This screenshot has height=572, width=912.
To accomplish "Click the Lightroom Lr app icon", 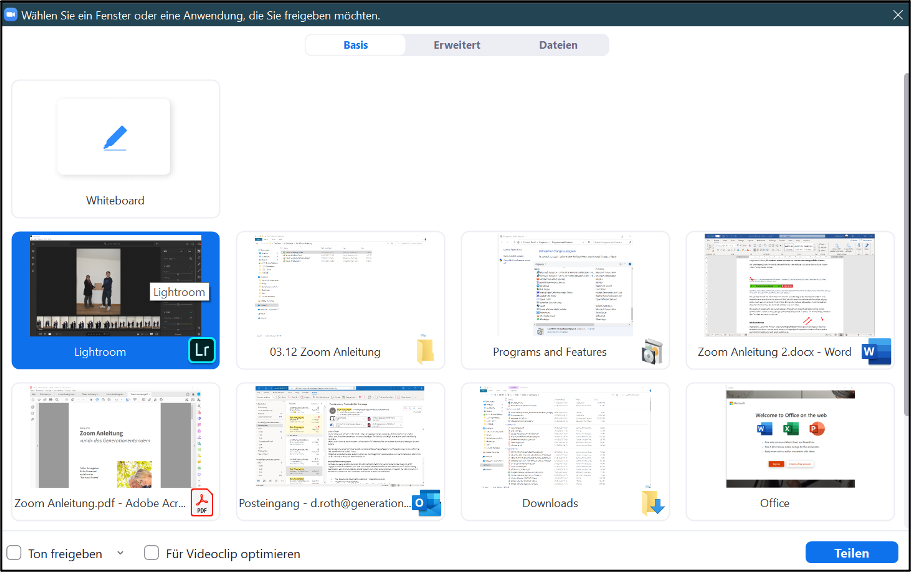I will tap(203, 352).
